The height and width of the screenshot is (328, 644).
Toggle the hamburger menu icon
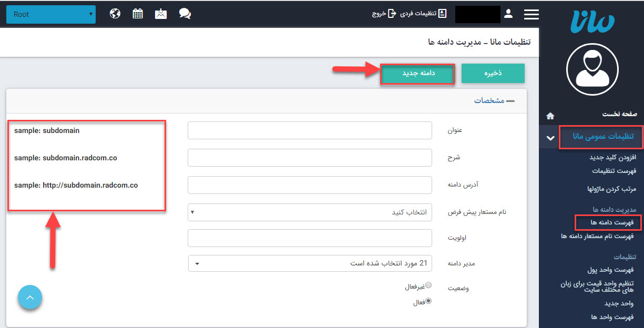pyautogui.click(x=531, y=15)
